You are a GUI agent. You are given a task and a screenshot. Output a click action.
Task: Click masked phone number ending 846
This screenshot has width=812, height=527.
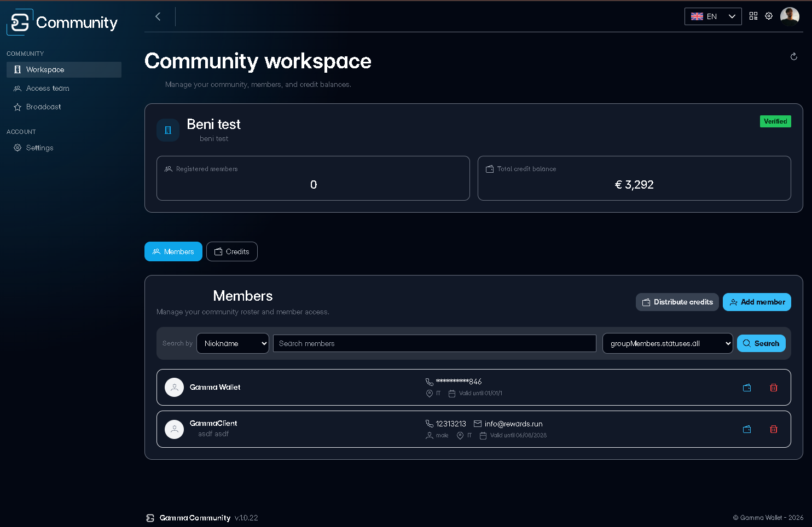[459, 382]
